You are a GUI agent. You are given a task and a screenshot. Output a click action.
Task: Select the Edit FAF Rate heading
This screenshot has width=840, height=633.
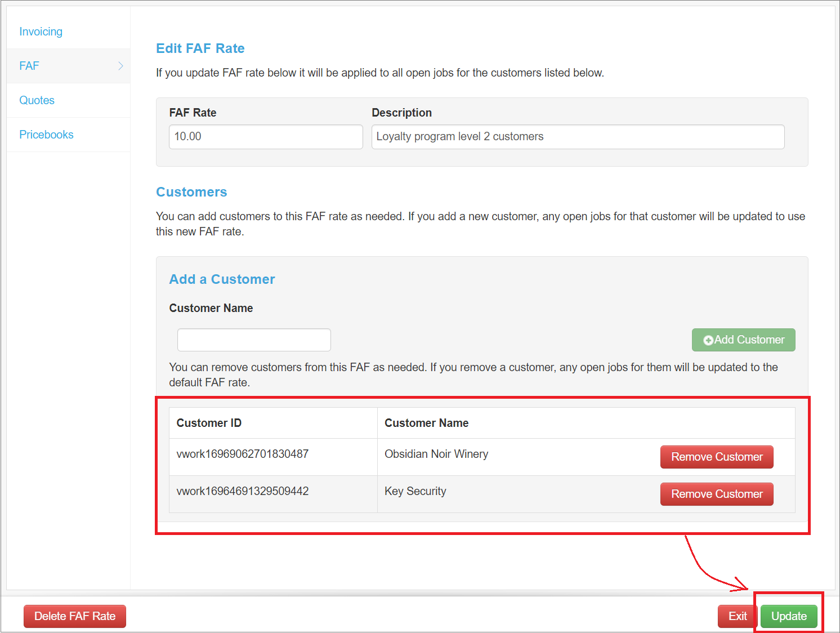click(200, 48)
